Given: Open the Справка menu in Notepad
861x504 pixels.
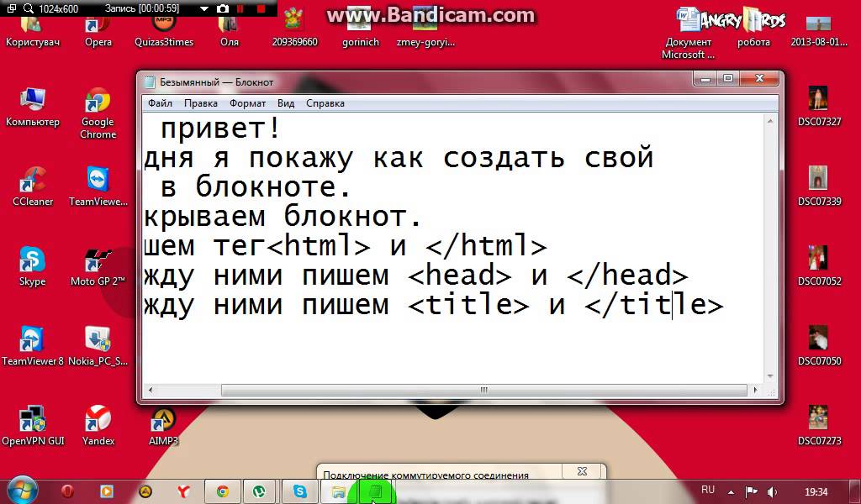Looking at the screenshot, I should [x=325, y=103].
